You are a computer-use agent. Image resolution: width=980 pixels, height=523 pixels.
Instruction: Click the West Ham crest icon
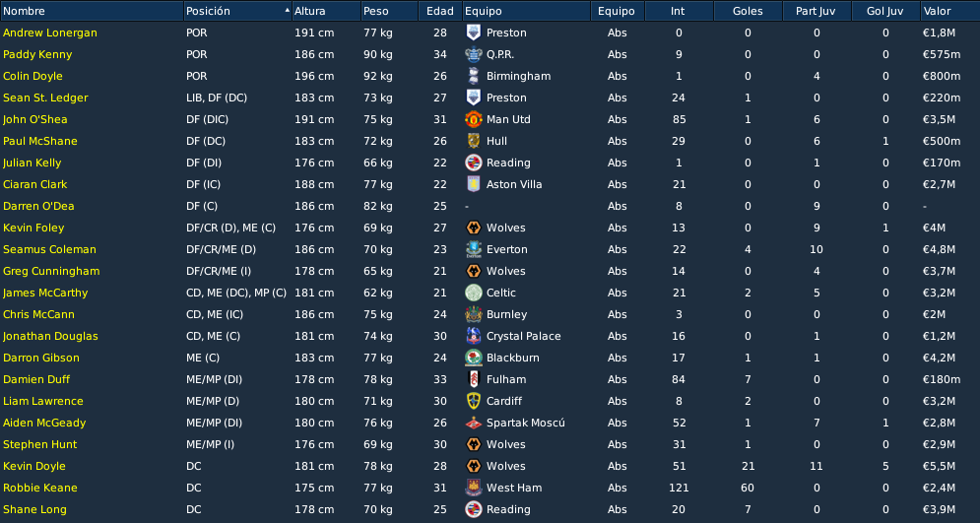(x=473, y=488)
